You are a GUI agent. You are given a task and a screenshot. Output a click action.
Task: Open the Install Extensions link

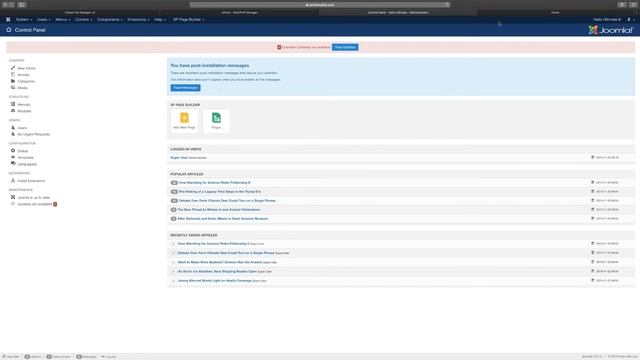31,181
